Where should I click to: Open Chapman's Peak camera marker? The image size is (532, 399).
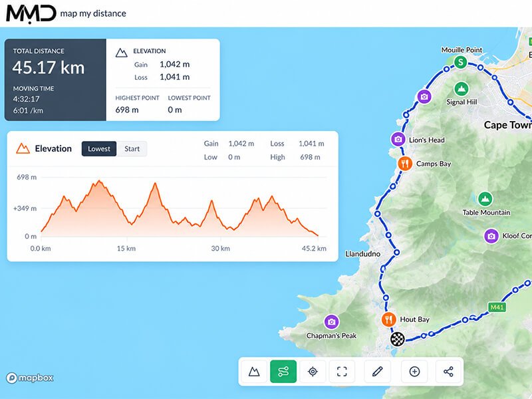tap(331, 322)
